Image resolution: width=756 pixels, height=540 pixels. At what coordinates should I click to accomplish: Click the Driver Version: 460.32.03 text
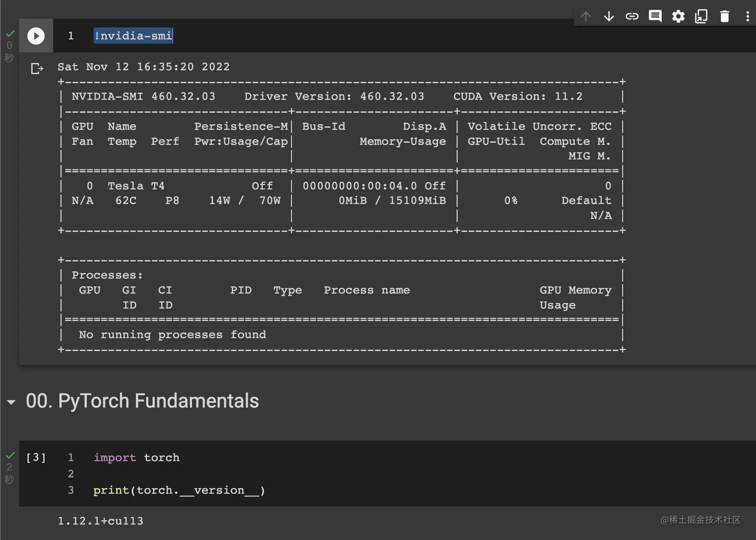(334, 96)
